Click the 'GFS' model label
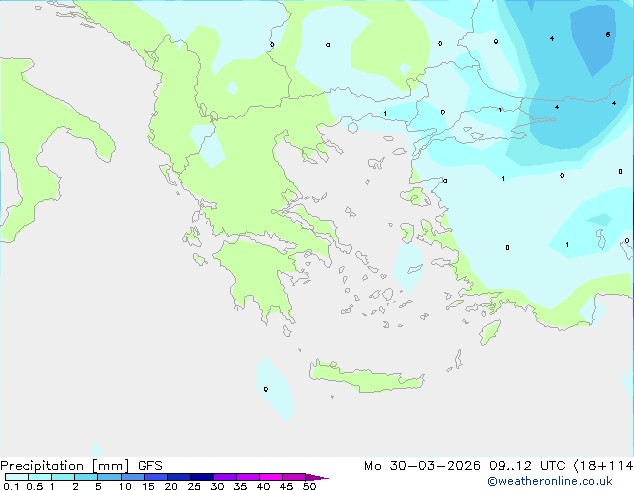This screenshot has width=634, height=490. [150, 466]
